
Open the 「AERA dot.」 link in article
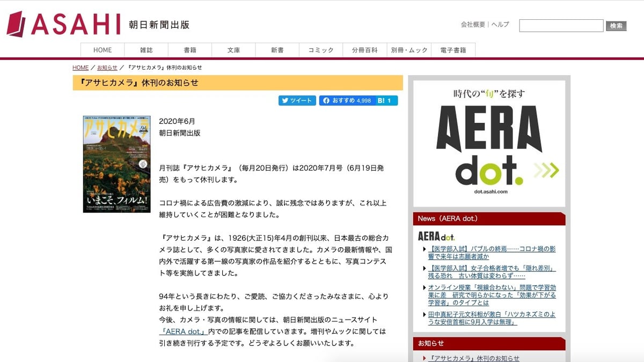point(183,331)
